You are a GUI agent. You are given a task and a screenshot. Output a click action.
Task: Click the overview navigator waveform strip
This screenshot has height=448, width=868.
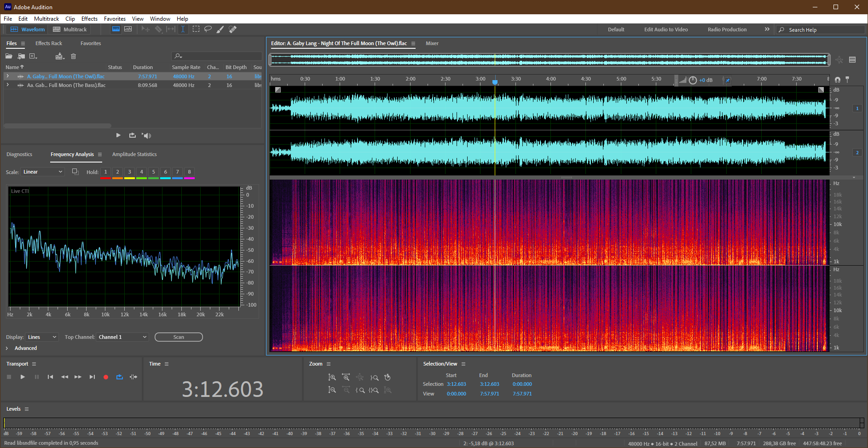550,59
